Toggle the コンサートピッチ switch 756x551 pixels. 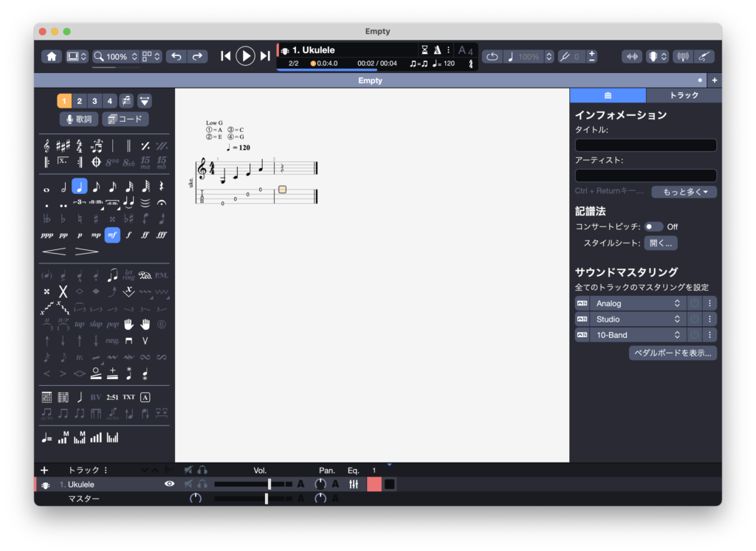[x=653, y=226]
